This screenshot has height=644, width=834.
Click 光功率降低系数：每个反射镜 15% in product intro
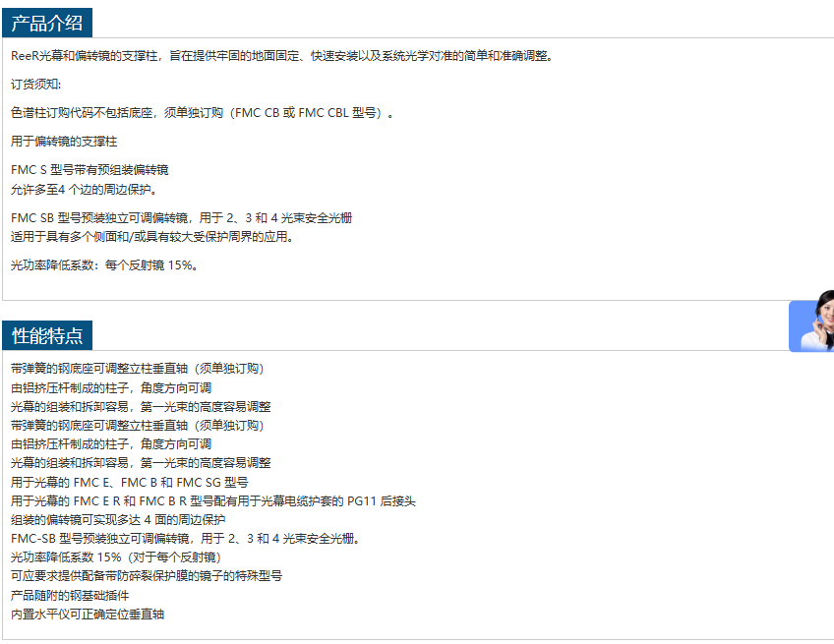(104, 264)
